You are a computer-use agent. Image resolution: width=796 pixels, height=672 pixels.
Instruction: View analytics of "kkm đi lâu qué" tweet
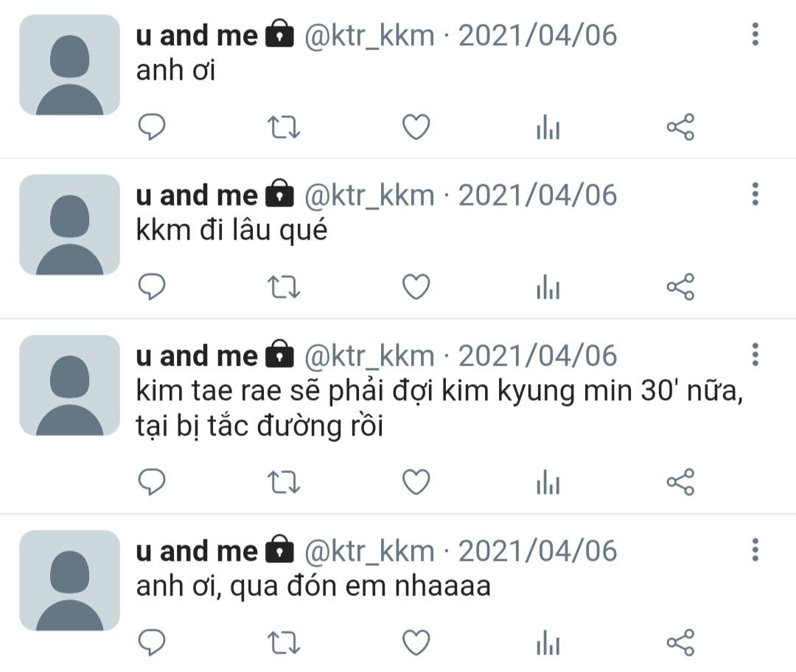pos(548,287)
